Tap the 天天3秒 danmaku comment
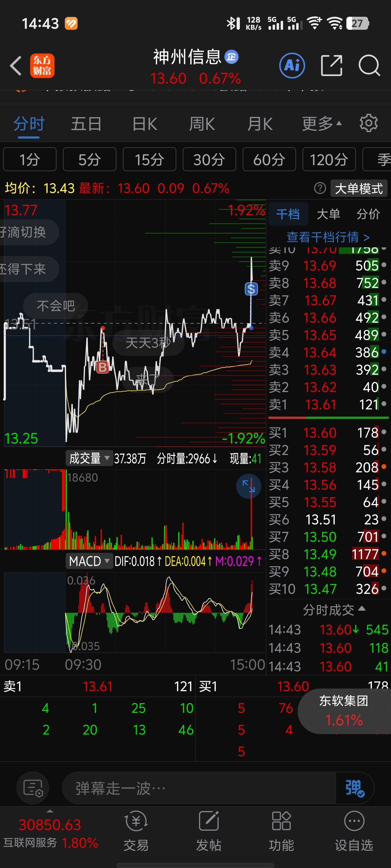391x868 pixels. tap(148, 343)
